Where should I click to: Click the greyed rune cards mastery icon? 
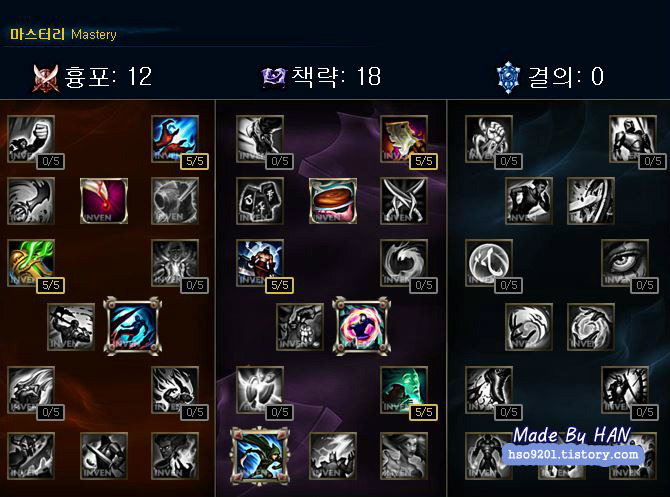pyautogui.click(x=260, y=201)
